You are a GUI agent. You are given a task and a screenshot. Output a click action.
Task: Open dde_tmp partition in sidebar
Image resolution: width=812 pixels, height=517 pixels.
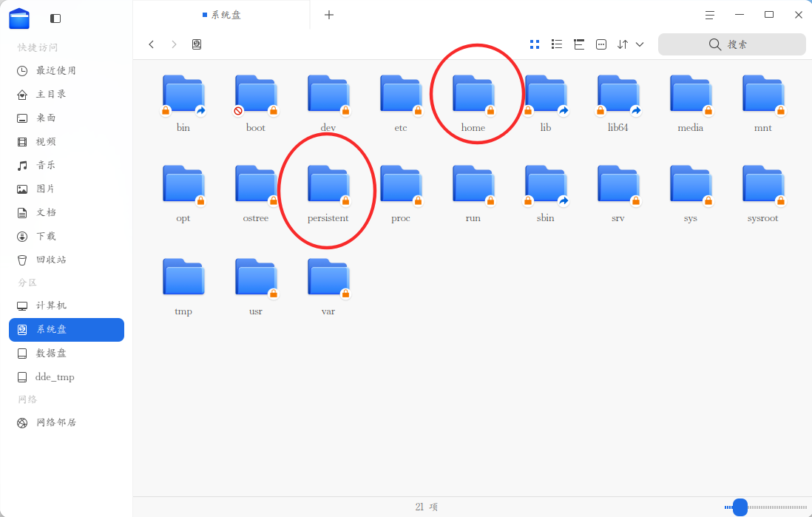[x=67, y=377]
